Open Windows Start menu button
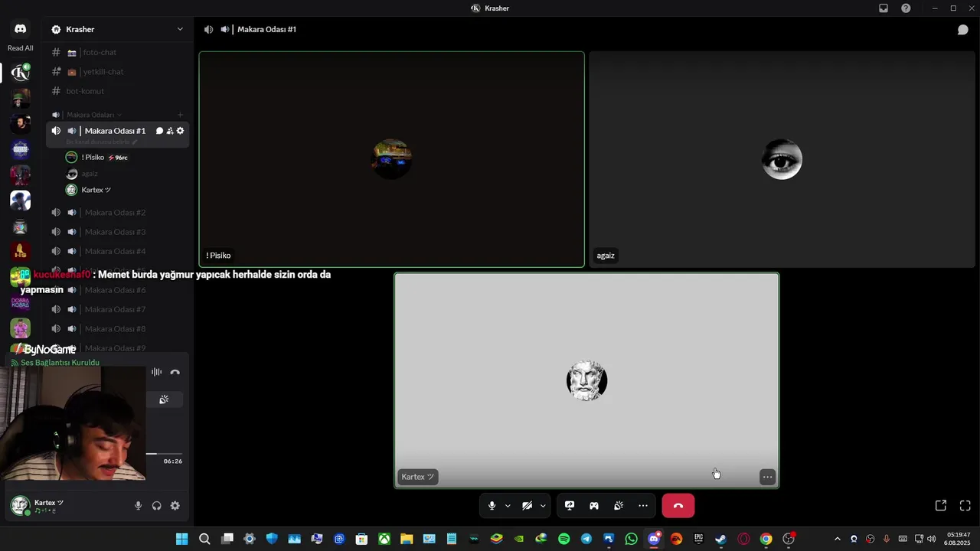 tap(182, 539)
